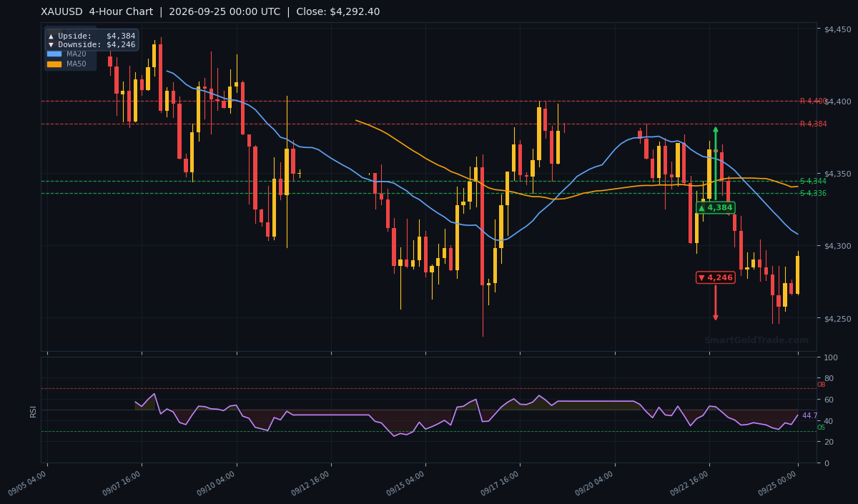Click the 09/20 04:00 date tick
This screenshot has height=504, width=858.
point(595,483)
